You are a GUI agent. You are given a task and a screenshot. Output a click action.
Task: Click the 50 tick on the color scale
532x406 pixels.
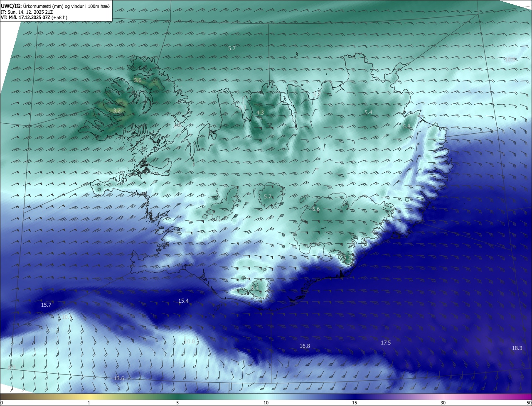(x=529, y=403)
